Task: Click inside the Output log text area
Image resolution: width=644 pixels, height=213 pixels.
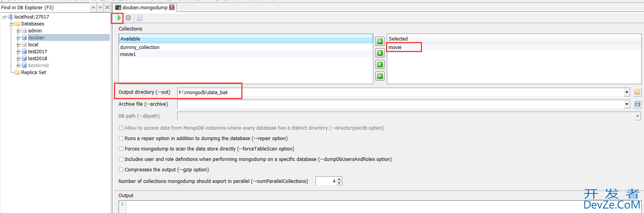Action: (384, 207)
